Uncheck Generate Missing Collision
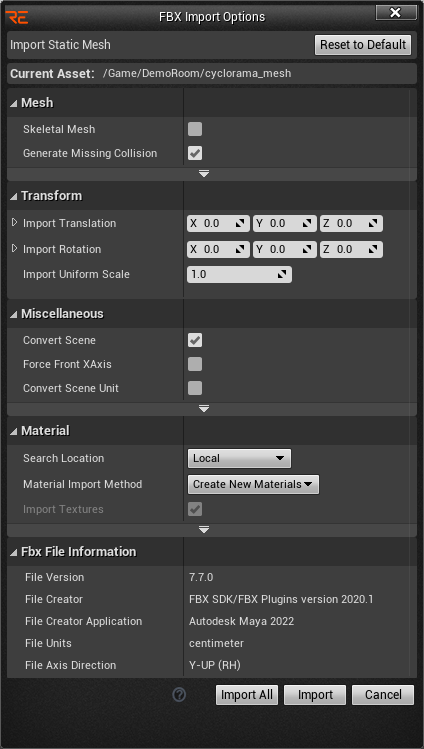Screen dimensions: 424x749 coord(195,153)
